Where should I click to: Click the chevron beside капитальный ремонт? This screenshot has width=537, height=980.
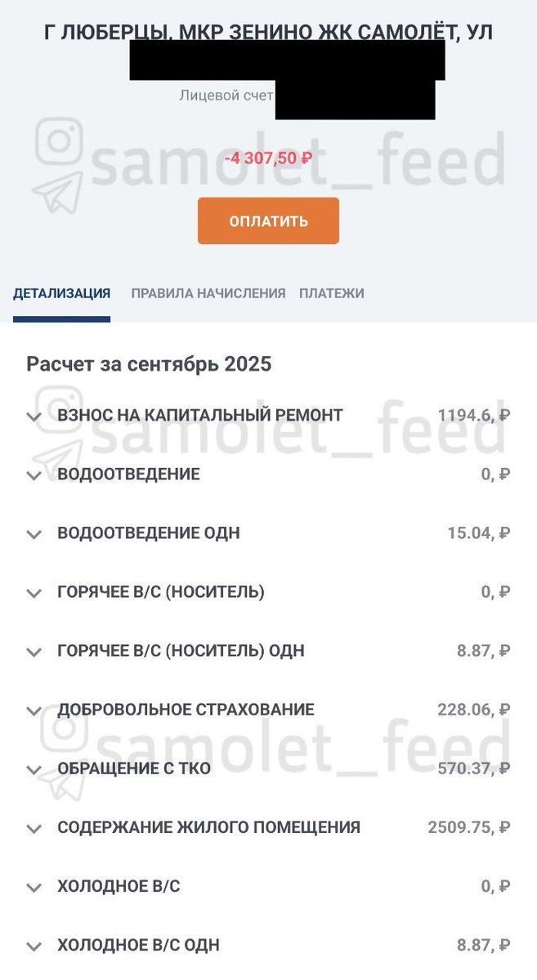(x=34, y=416)
